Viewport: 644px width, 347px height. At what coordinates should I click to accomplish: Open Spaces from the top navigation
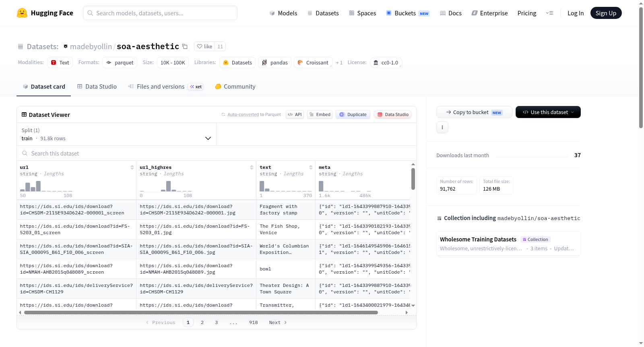coord(362,13)
